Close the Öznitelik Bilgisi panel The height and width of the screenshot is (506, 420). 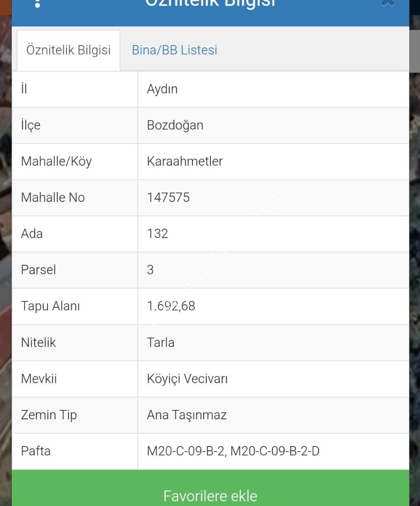click(x=387, y=3)
